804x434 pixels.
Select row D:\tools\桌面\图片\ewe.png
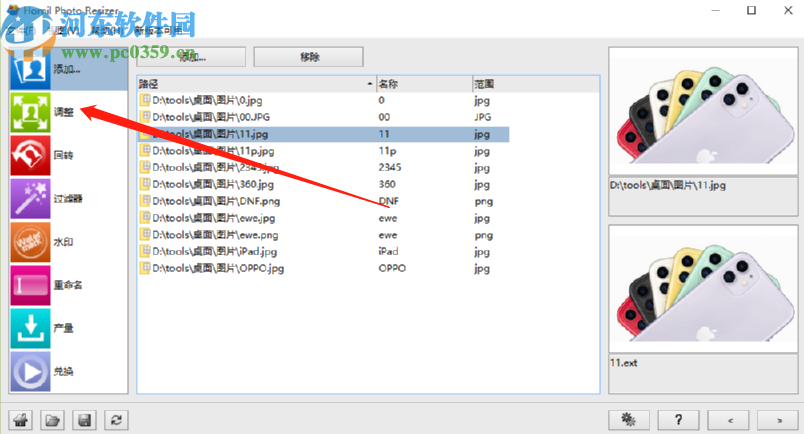324,235
